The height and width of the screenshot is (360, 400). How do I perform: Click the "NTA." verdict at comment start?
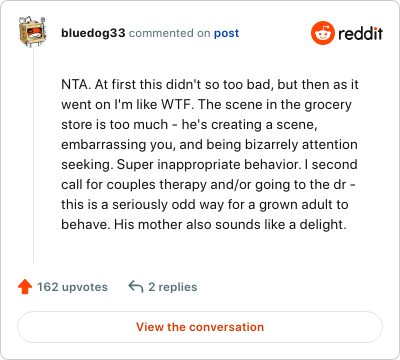(76, 84)
